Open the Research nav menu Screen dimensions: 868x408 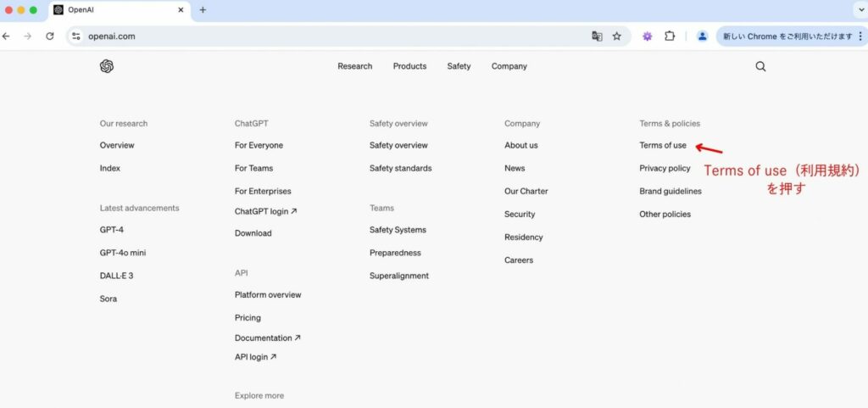[x=355, y=66]
